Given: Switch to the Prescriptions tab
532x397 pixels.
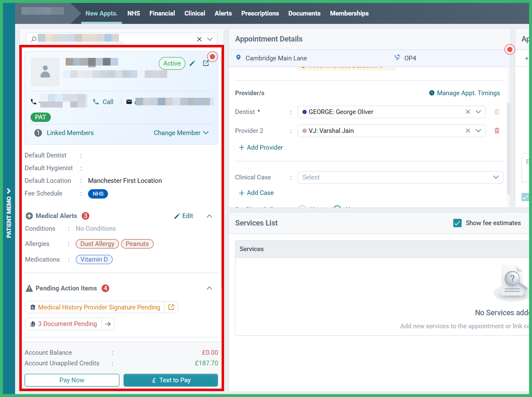Looking at the screenshot, I should coord(260,13).
